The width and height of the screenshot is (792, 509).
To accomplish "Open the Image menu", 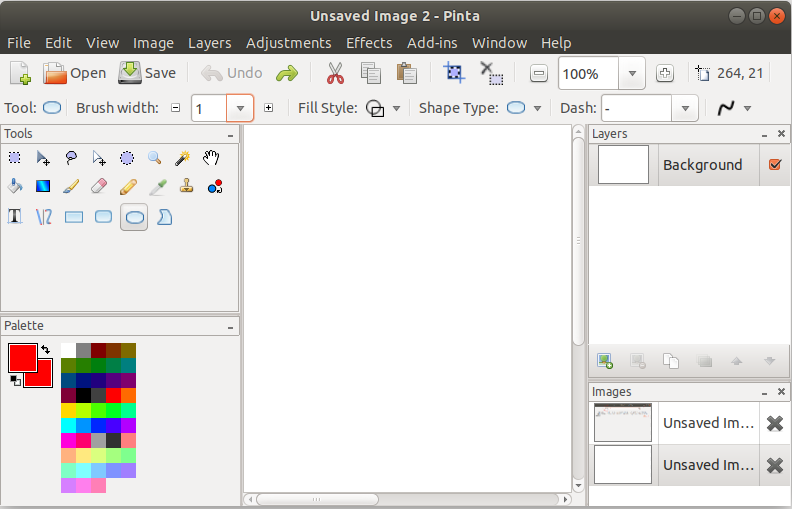I will pyautogui.click(x=153, y=43).
